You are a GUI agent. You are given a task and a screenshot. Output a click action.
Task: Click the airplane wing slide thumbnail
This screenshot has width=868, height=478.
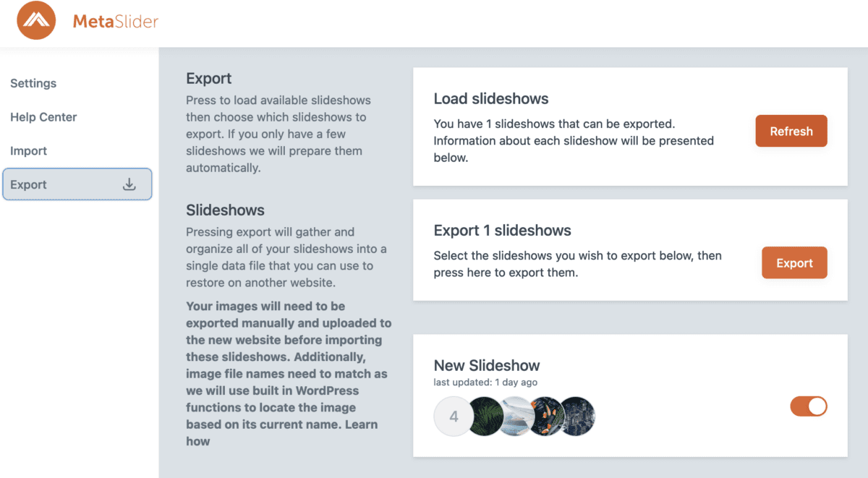516,417
